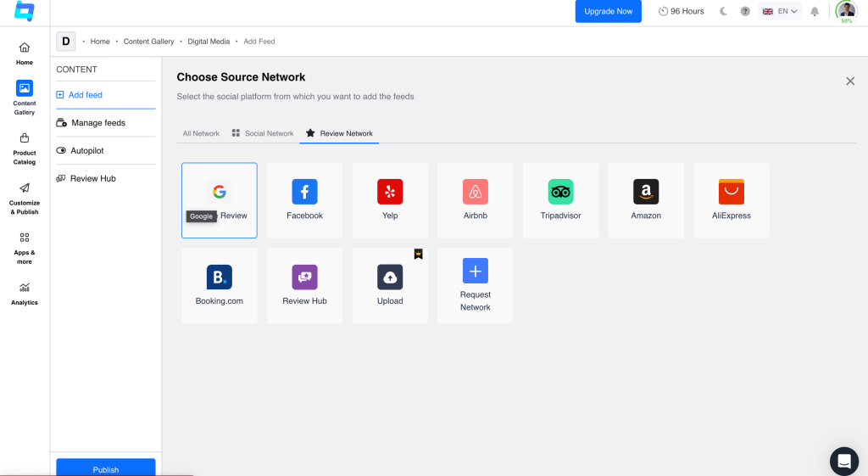Select the Upload network card

(x=390, y=285)
